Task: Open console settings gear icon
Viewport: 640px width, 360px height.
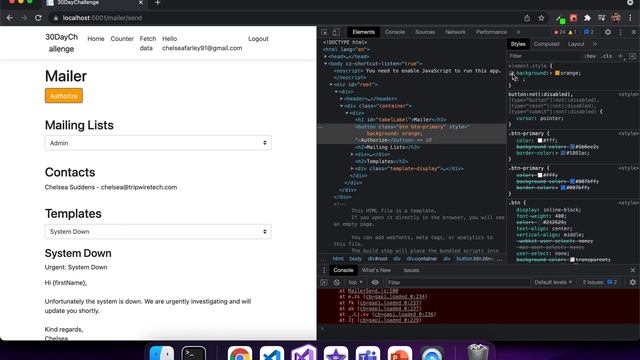Action: 633,282
